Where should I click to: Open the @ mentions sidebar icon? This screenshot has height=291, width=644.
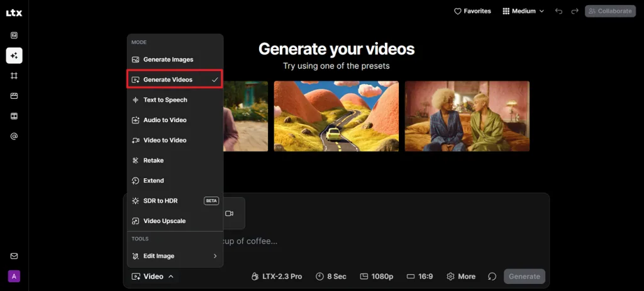click(14, 136)
